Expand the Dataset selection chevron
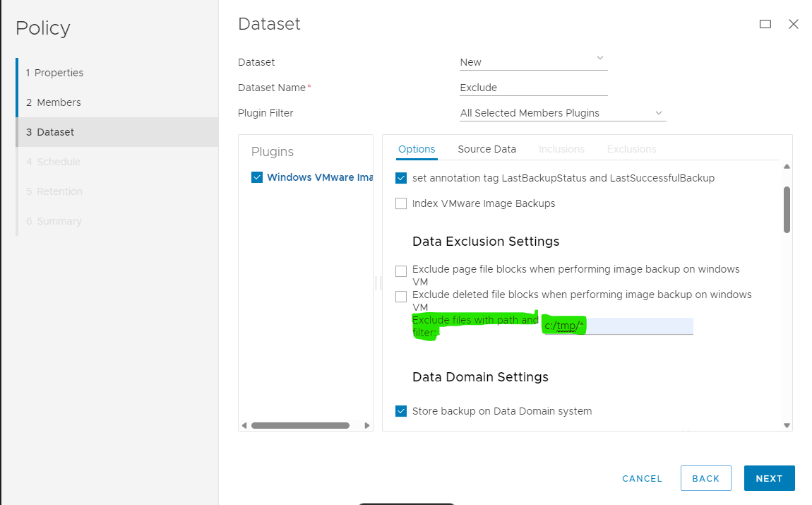 [x=599, y=59]
